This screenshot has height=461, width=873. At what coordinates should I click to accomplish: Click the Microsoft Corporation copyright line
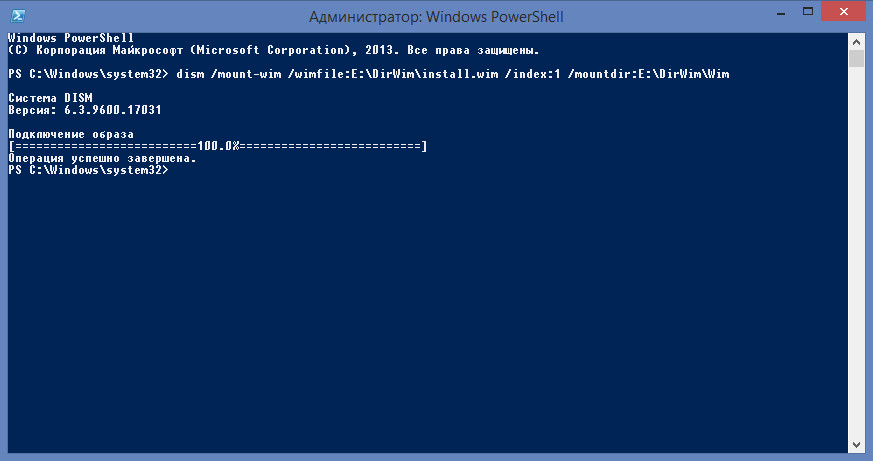coord(273,50)
